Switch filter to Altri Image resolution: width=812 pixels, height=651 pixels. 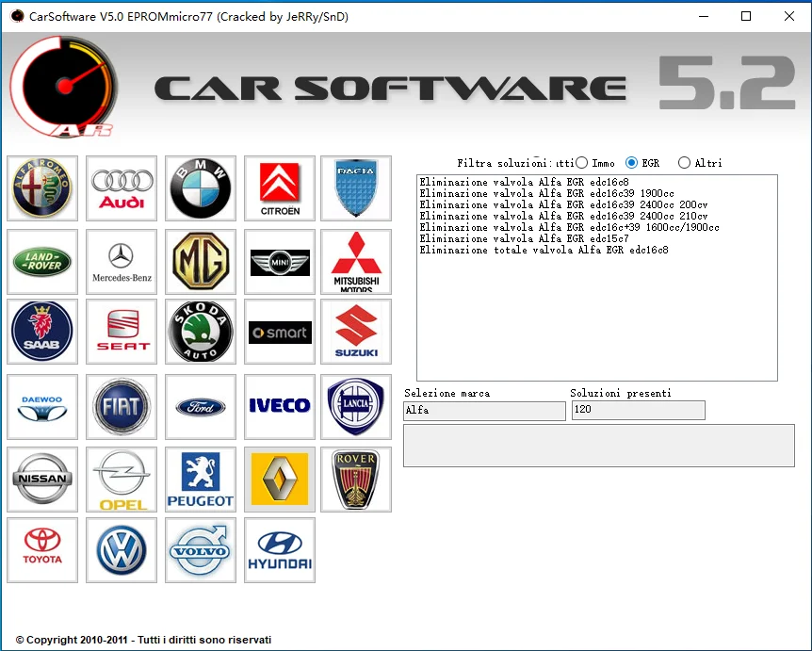[x=685, y=163]
